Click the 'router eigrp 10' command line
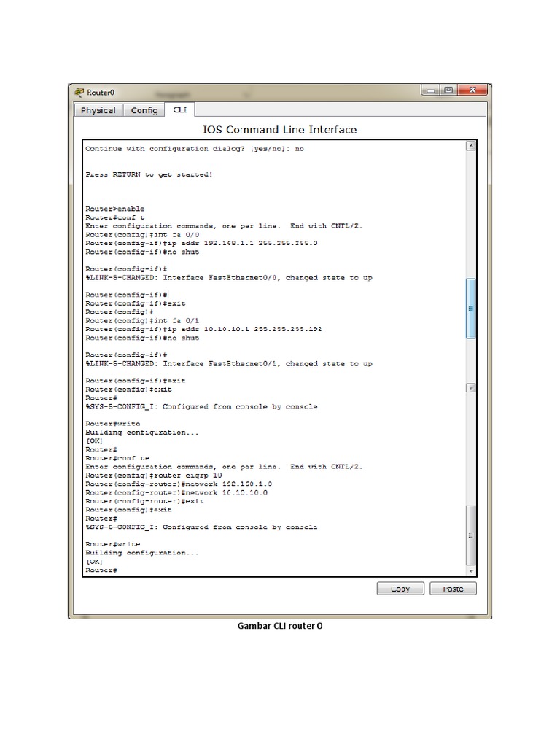Screen dimensions: 560x747 point(154,476)
